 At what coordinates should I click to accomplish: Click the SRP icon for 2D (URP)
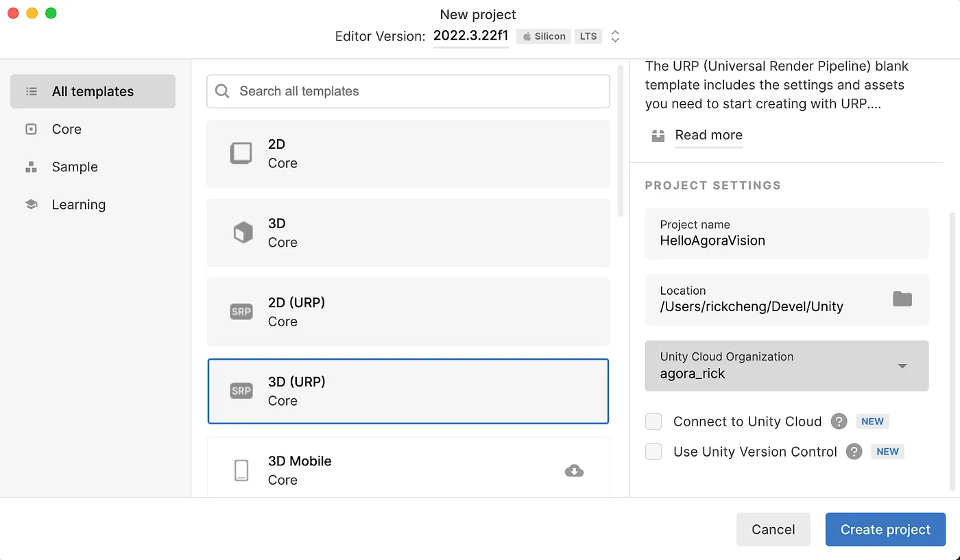[x=241, y=312]
